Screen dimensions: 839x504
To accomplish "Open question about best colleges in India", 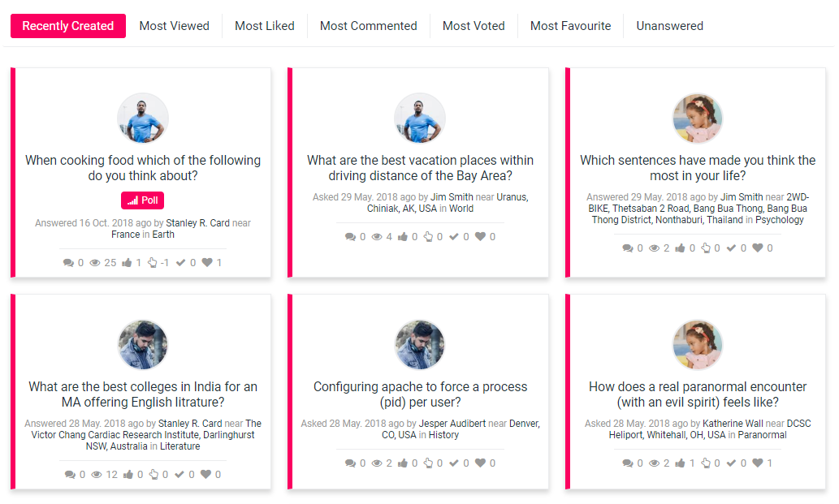I will point(143,394).
